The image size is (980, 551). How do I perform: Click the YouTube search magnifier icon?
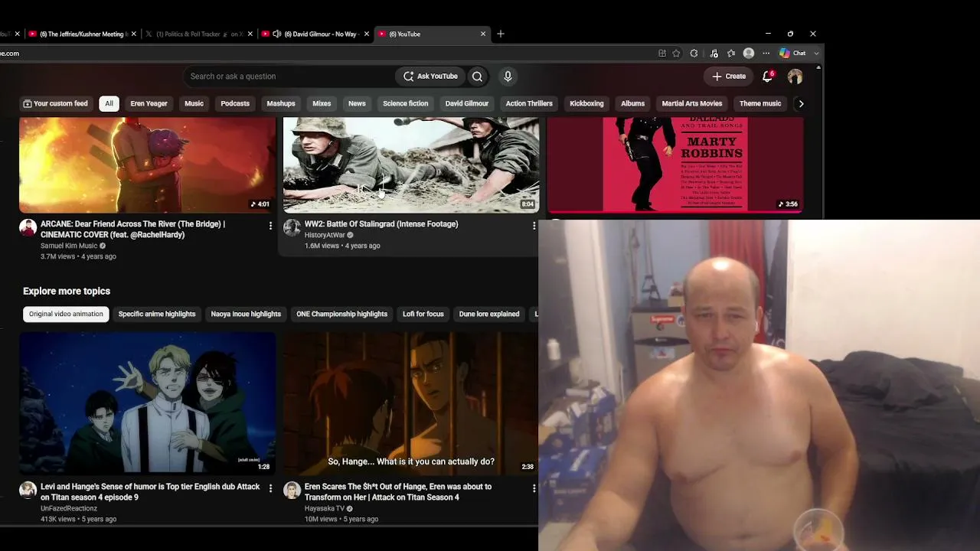coord(477,77)
